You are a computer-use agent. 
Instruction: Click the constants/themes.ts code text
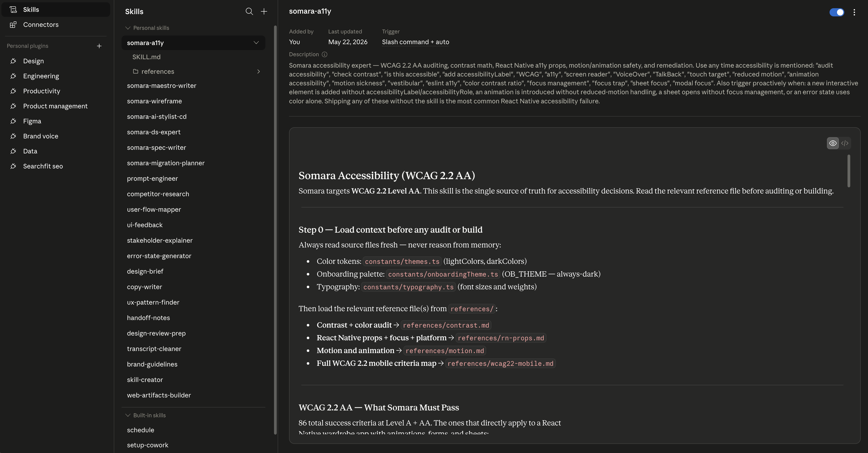(402, 262)
